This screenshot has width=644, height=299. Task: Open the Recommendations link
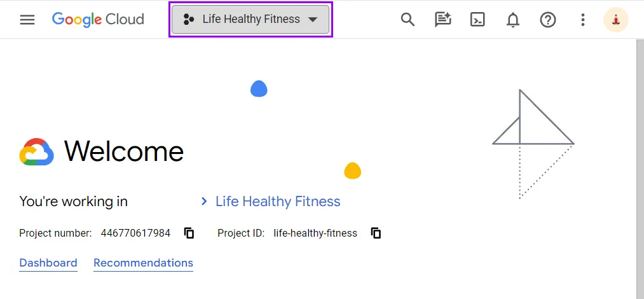pyautogui.click(x=143, y=263)
